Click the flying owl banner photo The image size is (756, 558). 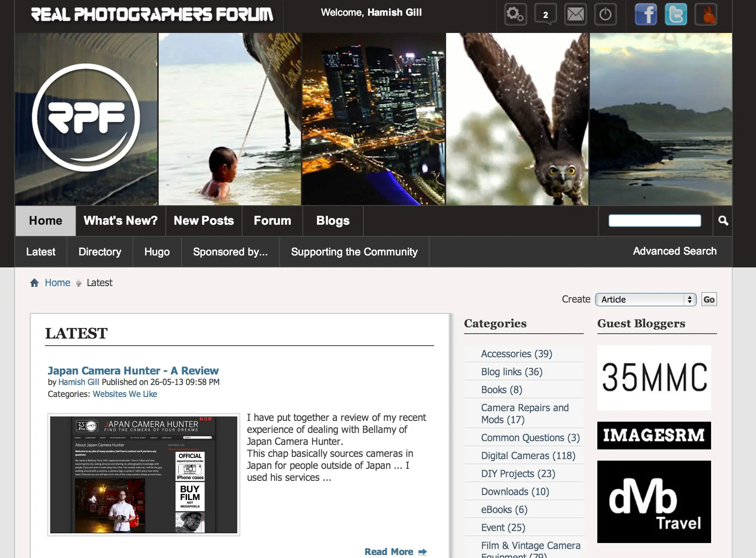click(517, 119)
